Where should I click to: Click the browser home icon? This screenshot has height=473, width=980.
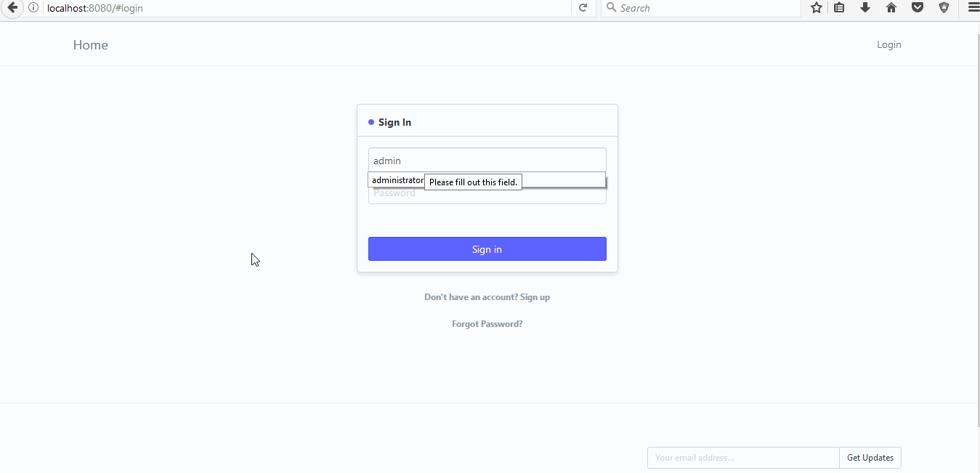(891, 8)
